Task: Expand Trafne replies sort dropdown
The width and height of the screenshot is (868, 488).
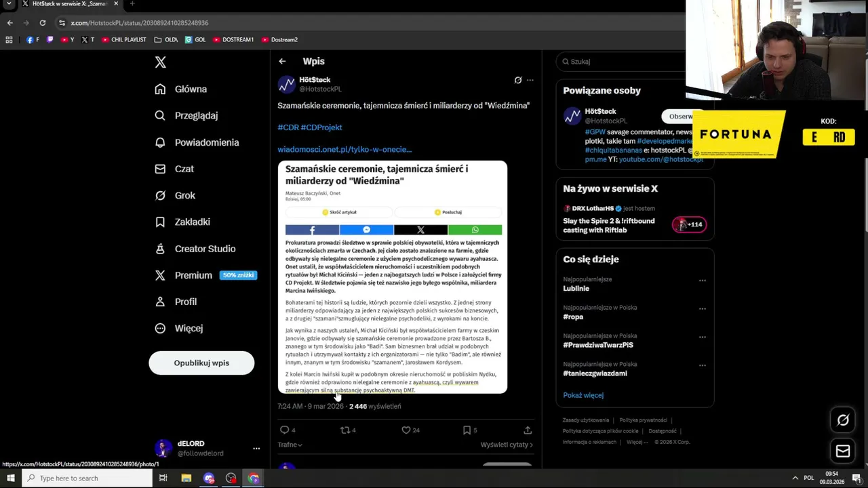Action: 290,445
